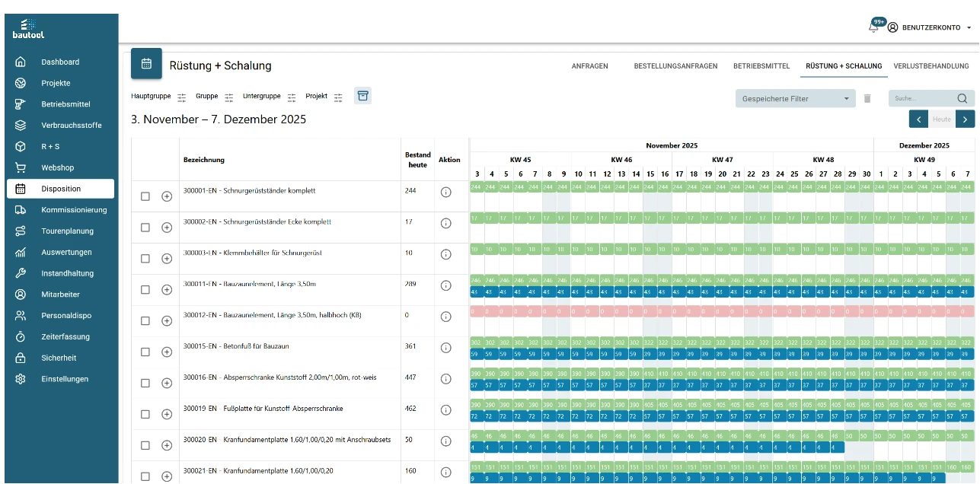
Task: Click the Suche search field
Action: pos(924,98)
